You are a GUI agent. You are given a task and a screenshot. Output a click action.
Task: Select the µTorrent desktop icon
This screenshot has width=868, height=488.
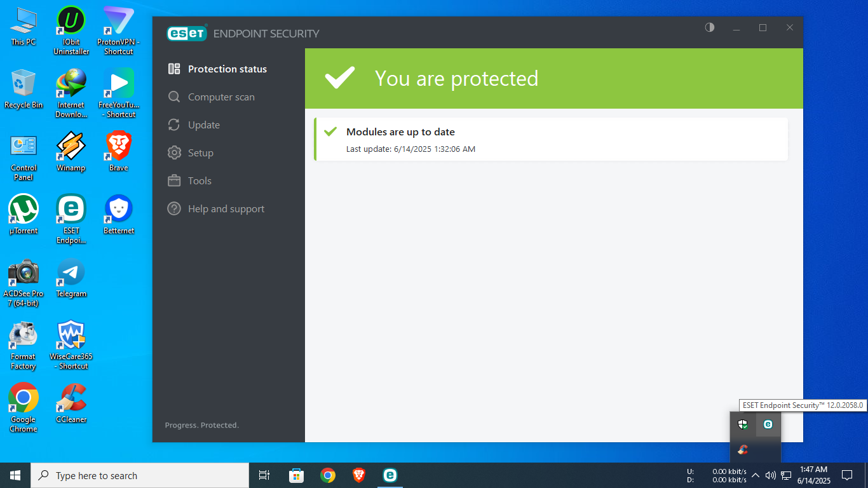24,215
